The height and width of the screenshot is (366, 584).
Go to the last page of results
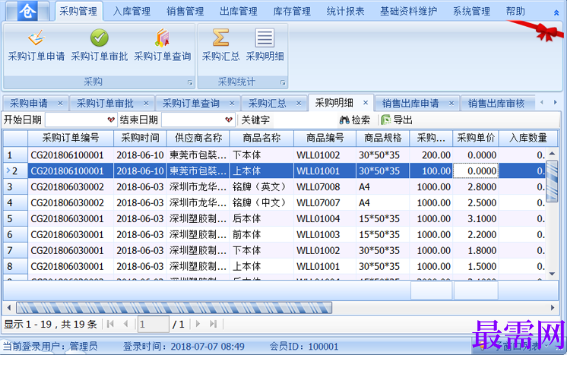(213, 324)
